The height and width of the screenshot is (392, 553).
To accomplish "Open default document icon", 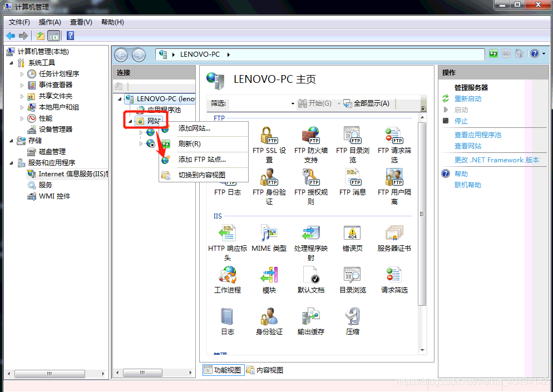I will 310,275.
